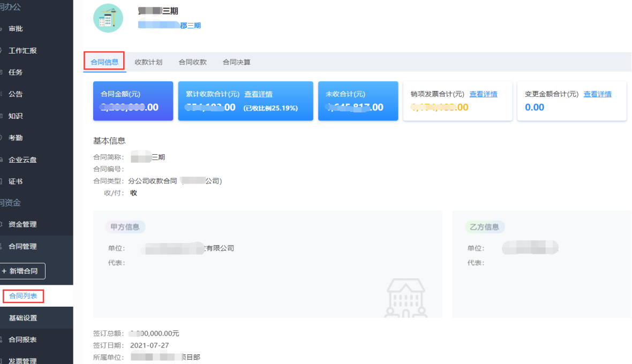The image size is (632, 364).
Task: Open 工作汇报 from the sidebar
Action: (x=22, y=51)
